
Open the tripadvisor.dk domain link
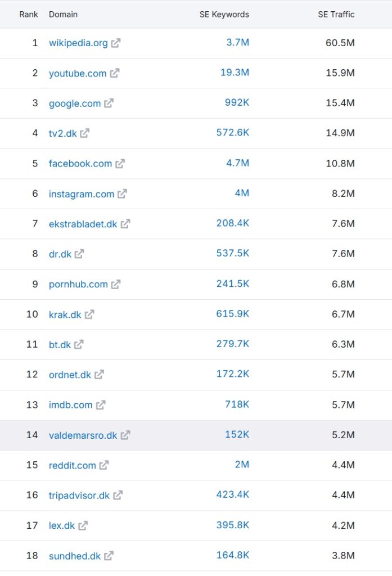click(79, 496)
